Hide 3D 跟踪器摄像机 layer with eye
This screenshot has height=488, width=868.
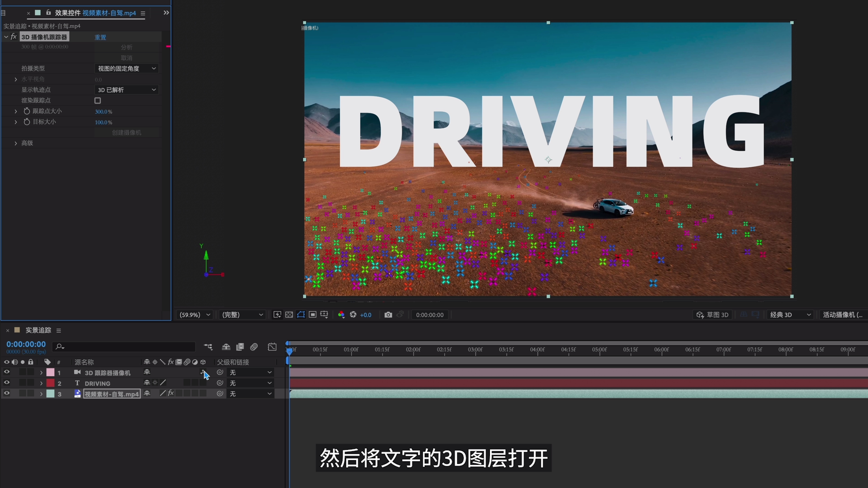pyautogui.click(x=6, y=372)
